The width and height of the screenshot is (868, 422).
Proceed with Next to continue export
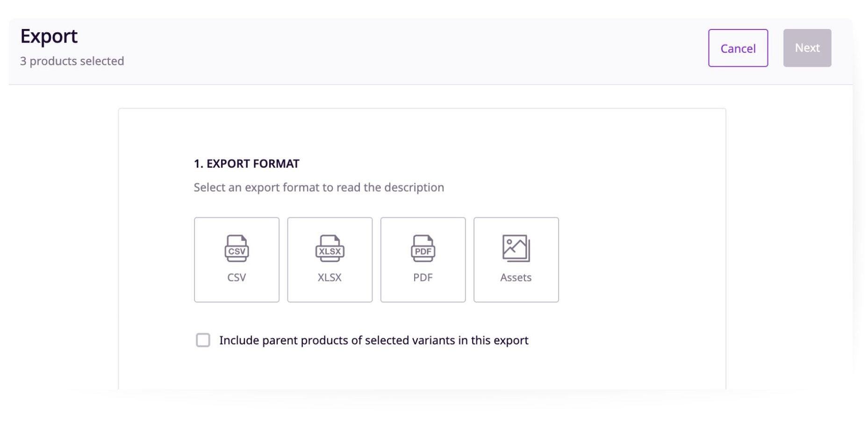click(807, 47)
